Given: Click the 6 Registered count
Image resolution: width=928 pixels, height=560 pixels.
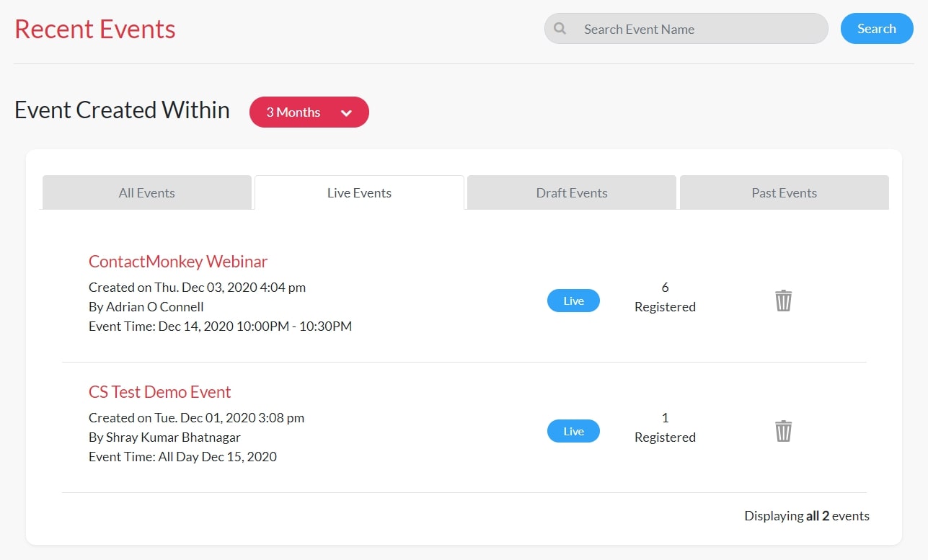Looking at the screenshot, I should (665, 297).
